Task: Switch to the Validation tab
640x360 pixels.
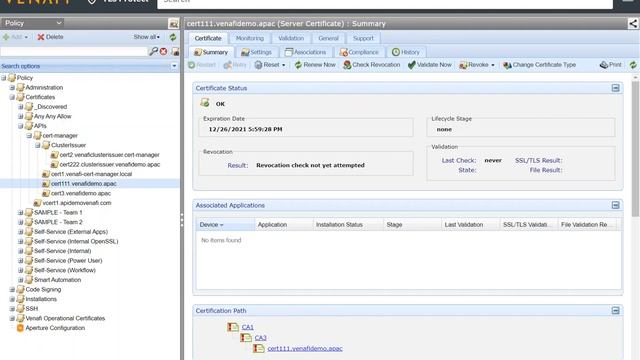Action: click(291, 38)
